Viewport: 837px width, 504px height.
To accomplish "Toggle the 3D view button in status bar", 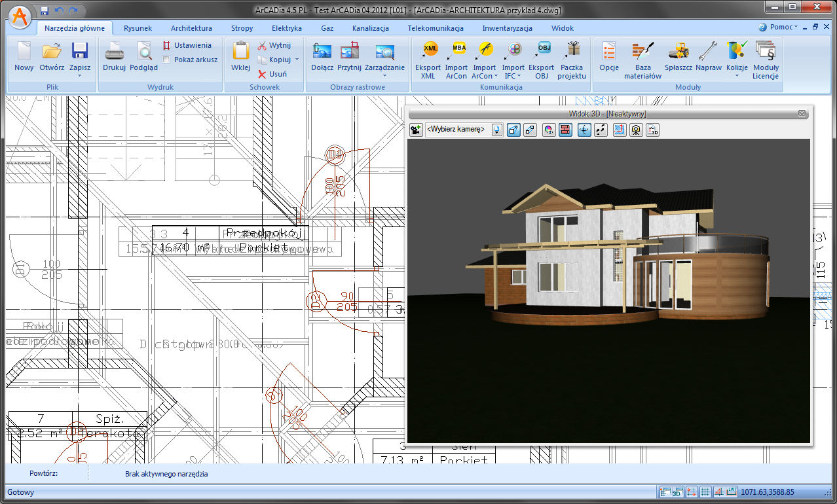I will click(679, 492).
